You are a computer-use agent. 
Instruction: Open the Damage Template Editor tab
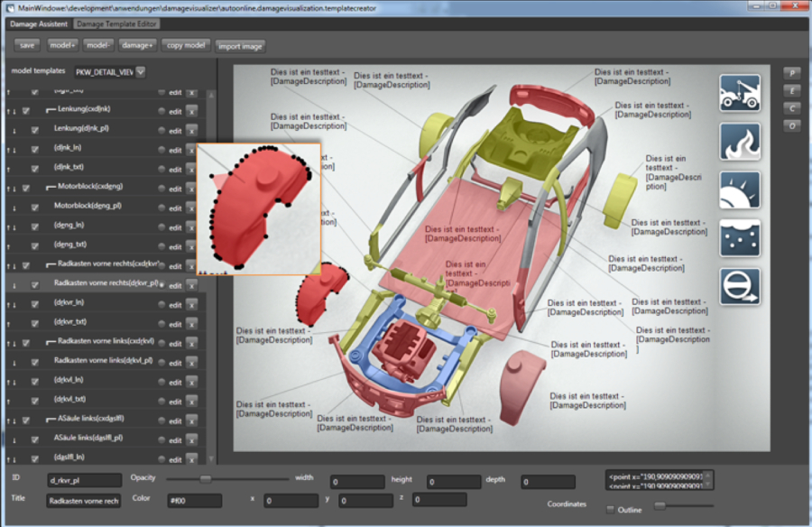tap(116, 23)
